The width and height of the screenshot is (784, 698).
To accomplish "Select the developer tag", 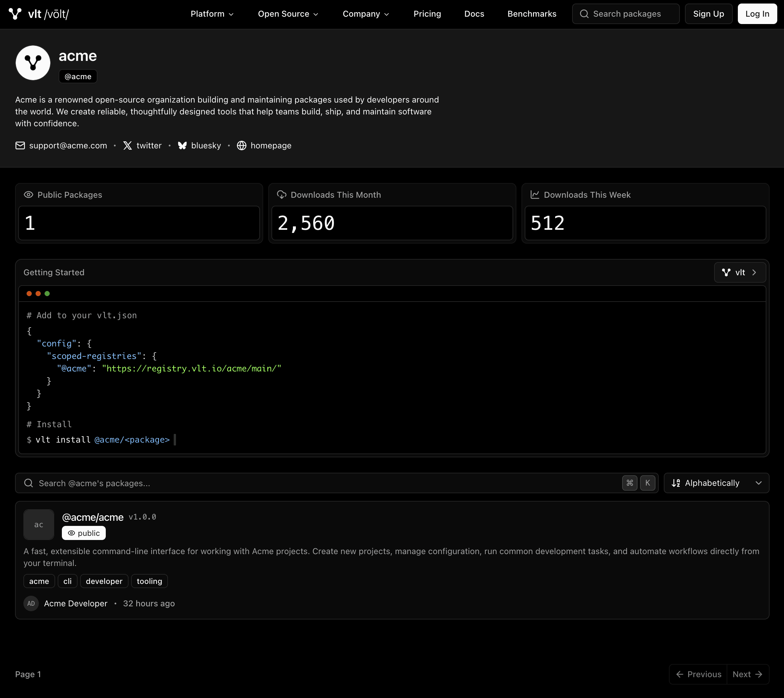I will click(x=104, y=581).
